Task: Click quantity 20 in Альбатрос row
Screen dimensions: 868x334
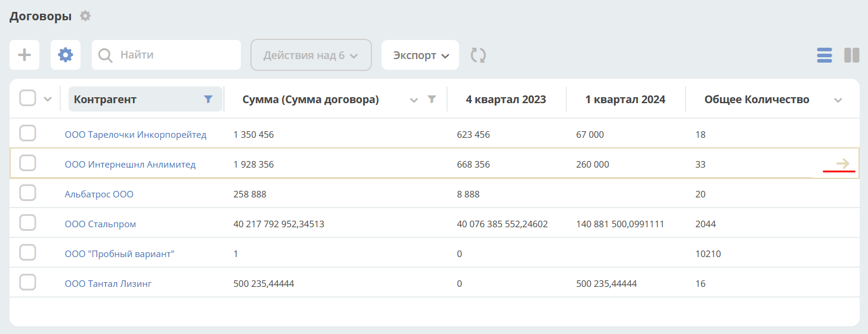Action: pyautogui.click(x=700, y=194)
